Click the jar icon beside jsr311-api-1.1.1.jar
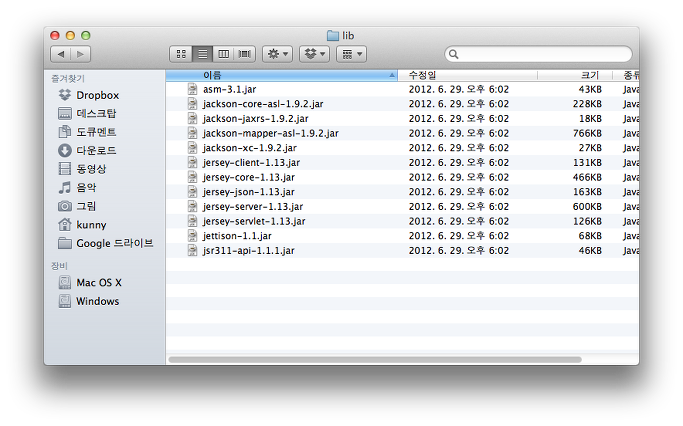 193,250
